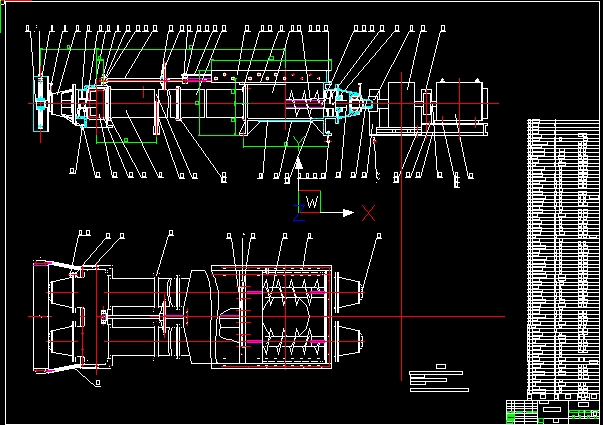Select the cyan coupling housing in the upper view
603x425 pixels.
point(348,102)
